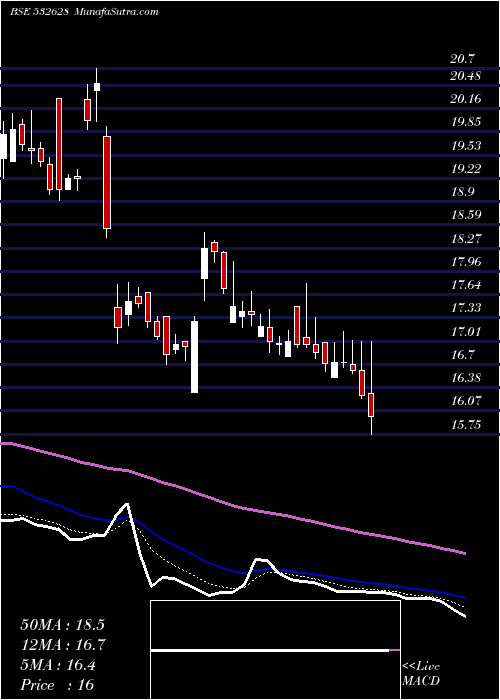The height and width of the screenshot is (700, 500).
Task: Click the 20.16 price axis label
Action: tap(466, 99)
